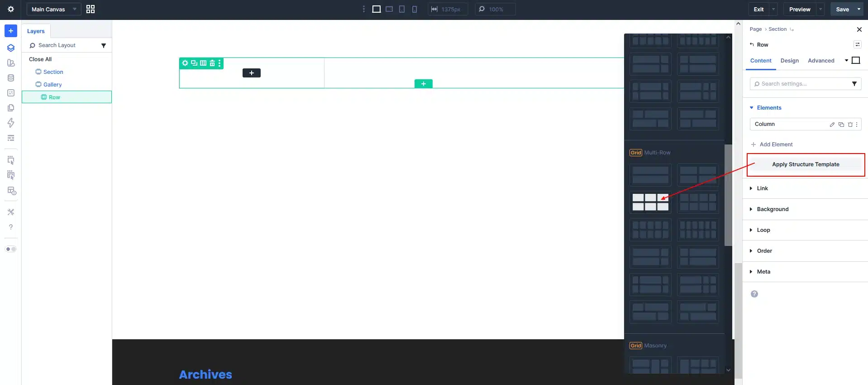The width and height of the screenshot is (868, 385).
Task: Duplicate row using canvas toolbar icon
Action: [194, 63]
